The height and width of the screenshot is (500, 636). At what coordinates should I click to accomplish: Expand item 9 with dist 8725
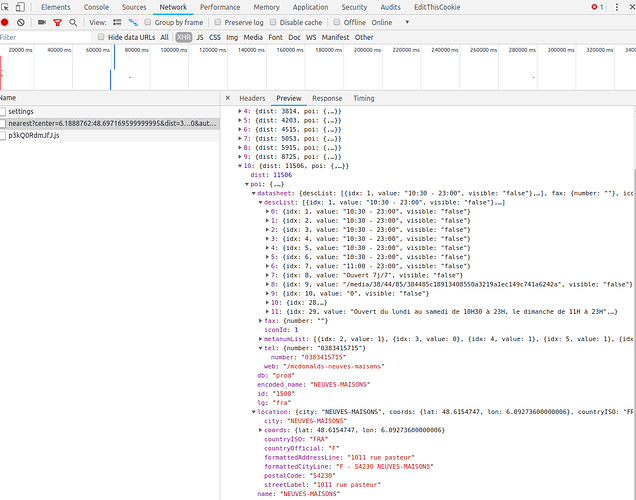point(240,157)
